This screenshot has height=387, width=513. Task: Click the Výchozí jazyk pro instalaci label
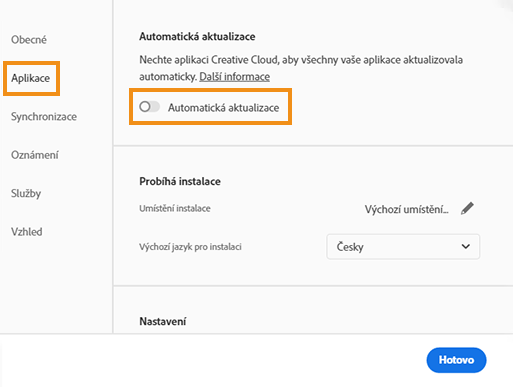click(x=190, y=247)
